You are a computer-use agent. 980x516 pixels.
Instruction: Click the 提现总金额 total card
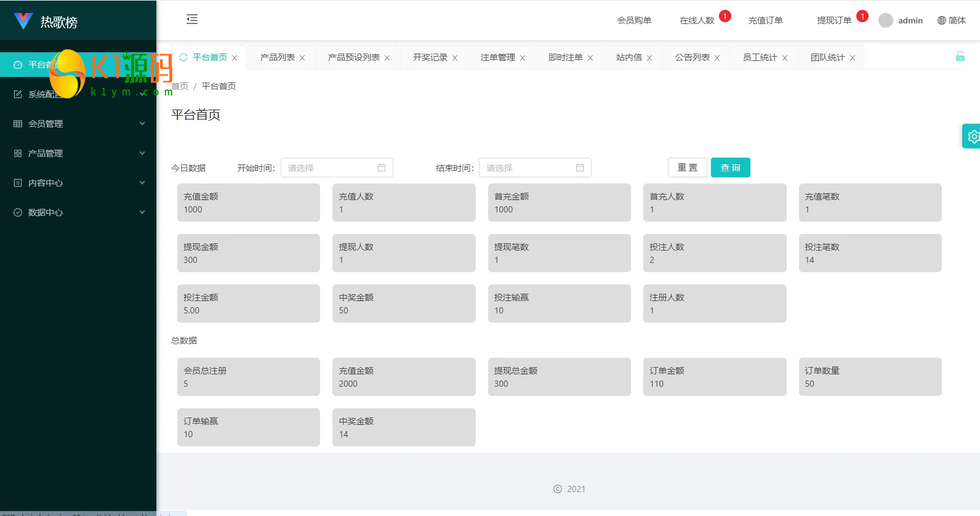[x=559, y=377]
